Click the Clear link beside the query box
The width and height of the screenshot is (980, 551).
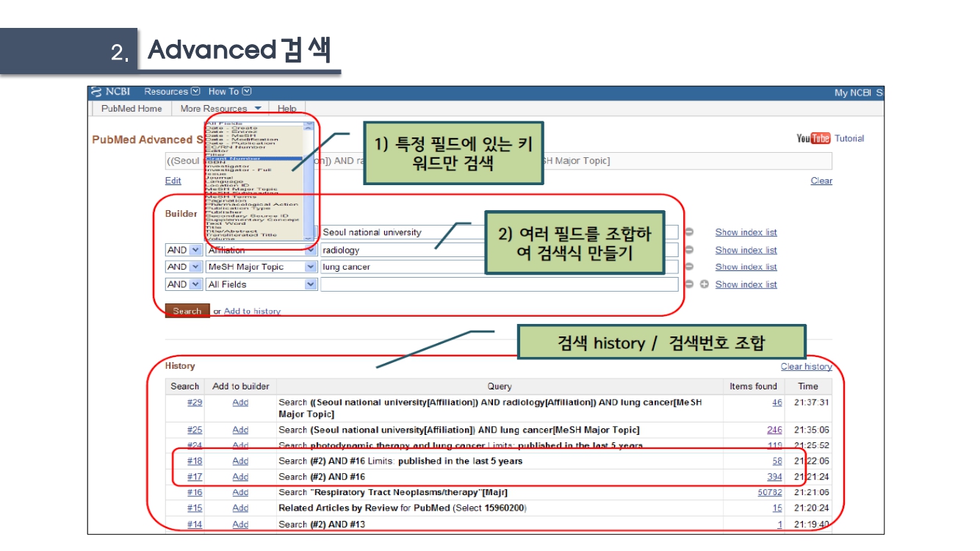[821, 181]
